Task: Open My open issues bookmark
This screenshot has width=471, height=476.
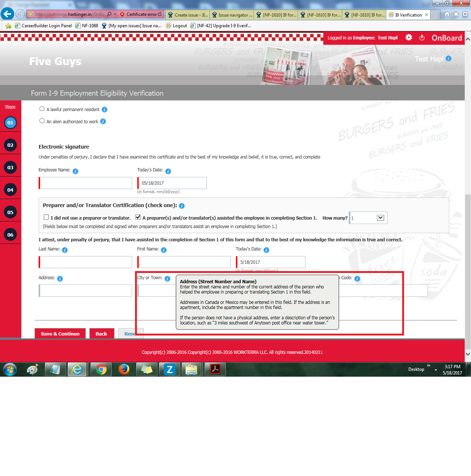Action: pyautogui.click(x=131, y=26)
